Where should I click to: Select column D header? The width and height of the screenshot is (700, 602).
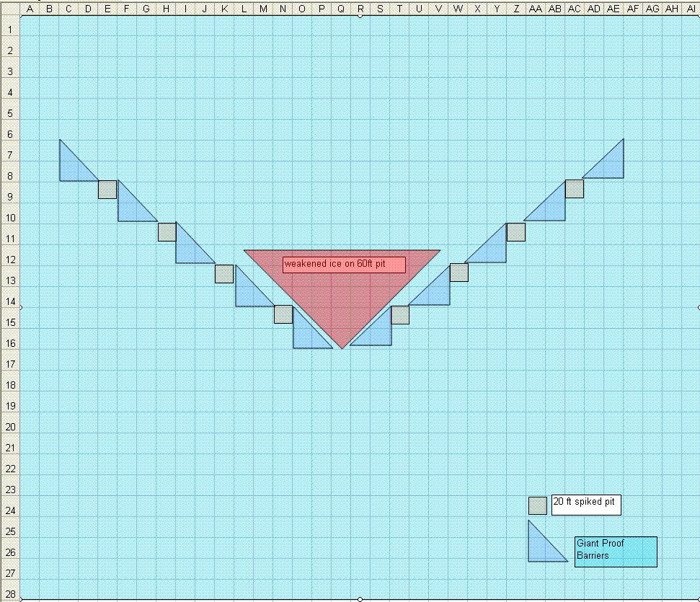coord(88,9)
